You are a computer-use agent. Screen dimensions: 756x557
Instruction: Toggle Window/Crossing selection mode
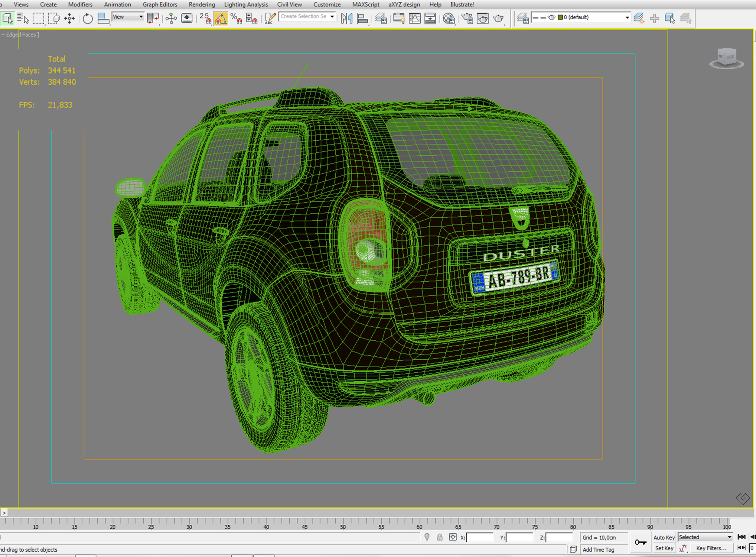pos(54,18)
